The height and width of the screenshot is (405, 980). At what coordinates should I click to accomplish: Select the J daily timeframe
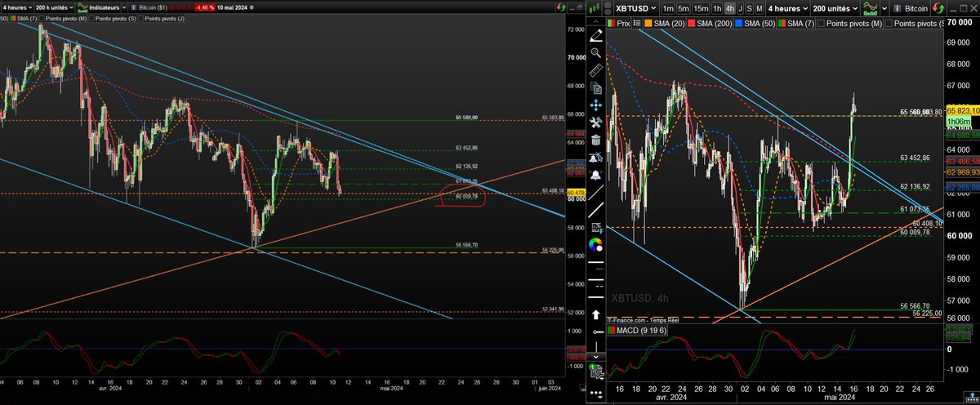[741, 9]
